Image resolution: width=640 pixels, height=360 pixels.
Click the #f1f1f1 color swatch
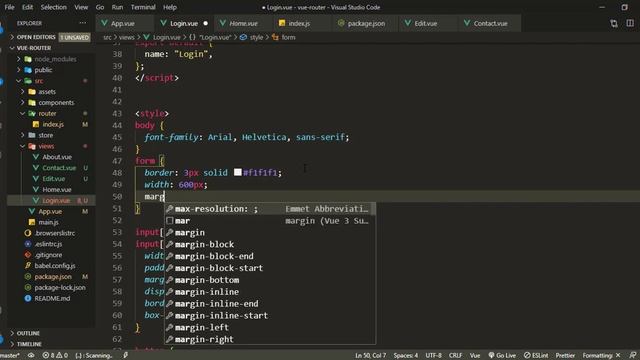[238, 172]
